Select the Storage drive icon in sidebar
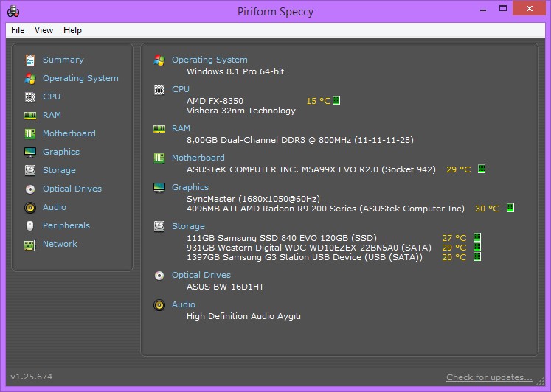Image resolution: width=551 pixels, height=392 pixels. click(30, 170)
